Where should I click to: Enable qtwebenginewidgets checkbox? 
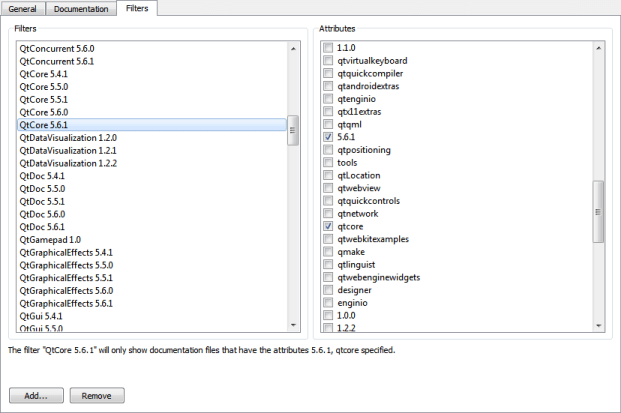coord(328,277)
